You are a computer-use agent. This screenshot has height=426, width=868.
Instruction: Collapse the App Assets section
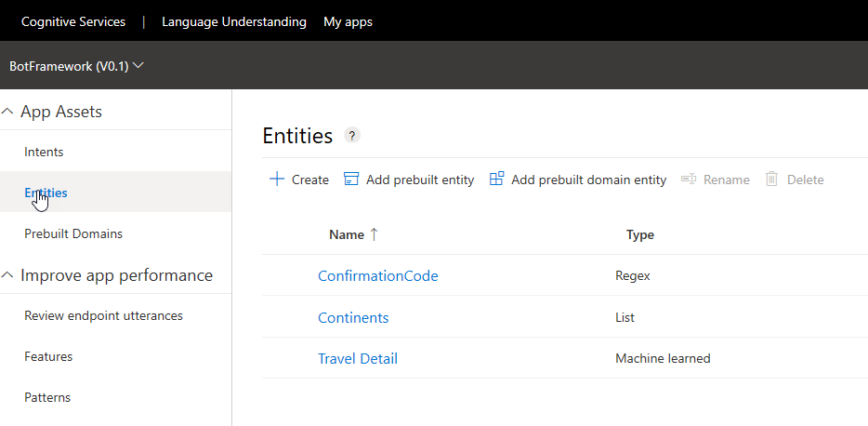tap(7, 112)
